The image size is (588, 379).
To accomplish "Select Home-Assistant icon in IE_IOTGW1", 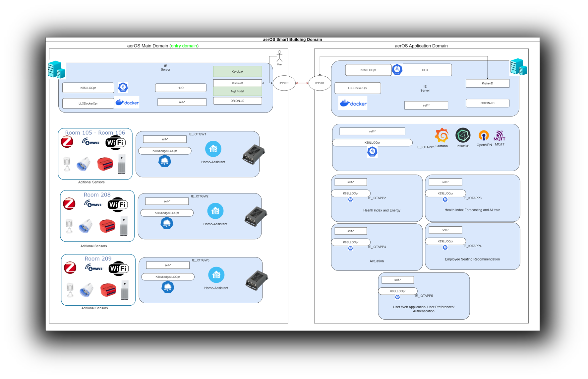I will click(213, 149).
